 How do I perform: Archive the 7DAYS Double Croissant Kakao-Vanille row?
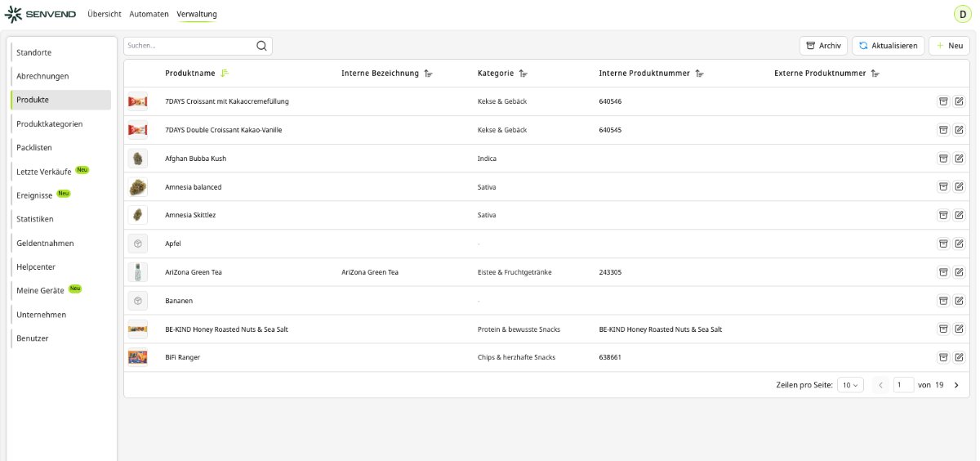click(942, 130)
